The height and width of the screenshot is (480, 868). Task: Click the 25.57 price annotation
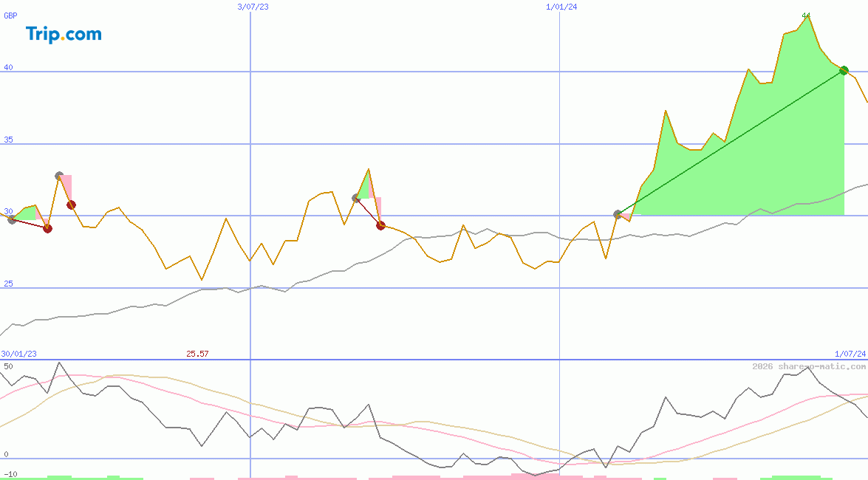tap(197, 354)
